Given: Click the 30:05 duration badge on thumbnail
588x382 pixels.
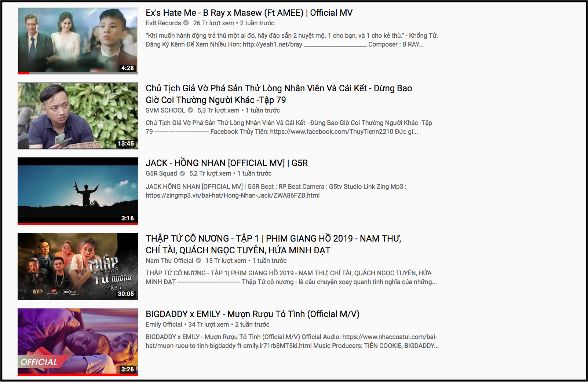Looking at the screenshot, I should coord(126,294).
